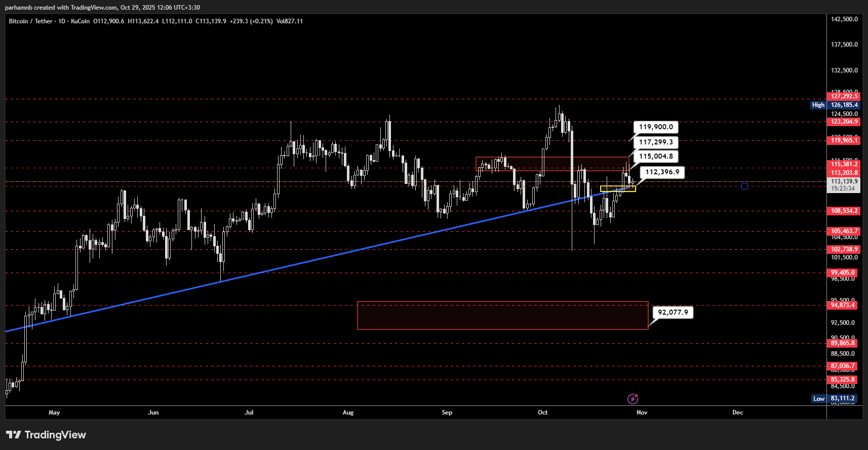This screenshot has width=868, height=450.
Task: Click the High 126,185.4 price label
Action: click(835, 105)
